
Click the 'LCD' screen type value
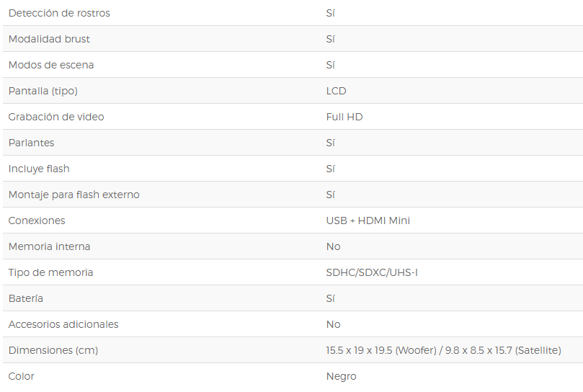pyautogui.click(x=336, y=91)
